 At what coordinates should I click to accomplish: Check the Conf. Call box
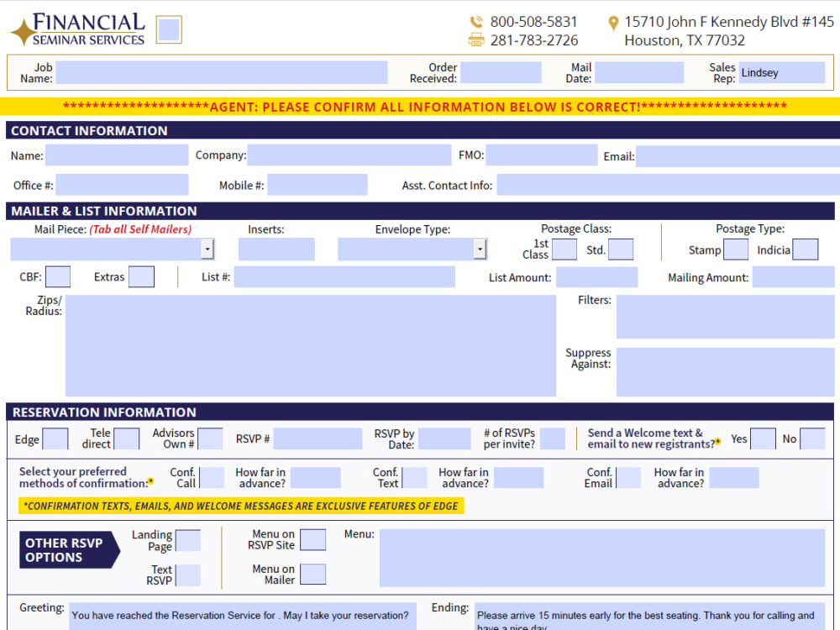click(x=212, y=477)
